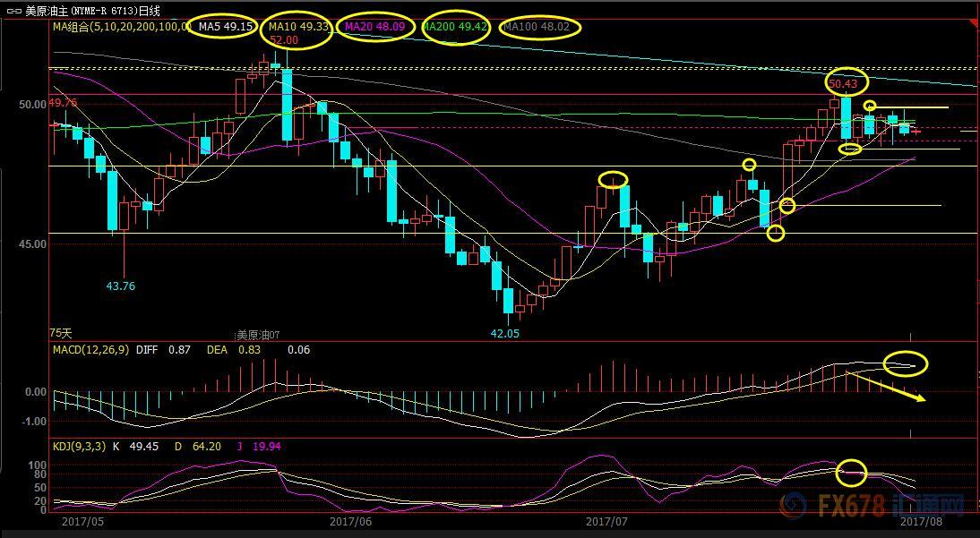Select the J 19.94 value
Image resolution: width=980 pixels, height=538 pixels.
click(x=259, y=446)
